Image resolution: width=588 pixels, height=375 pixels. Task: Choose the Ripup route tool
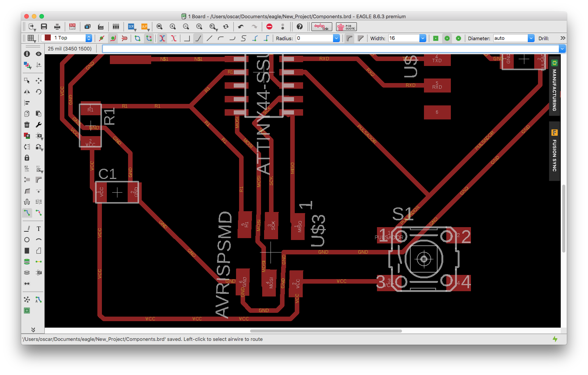[39, 213]
